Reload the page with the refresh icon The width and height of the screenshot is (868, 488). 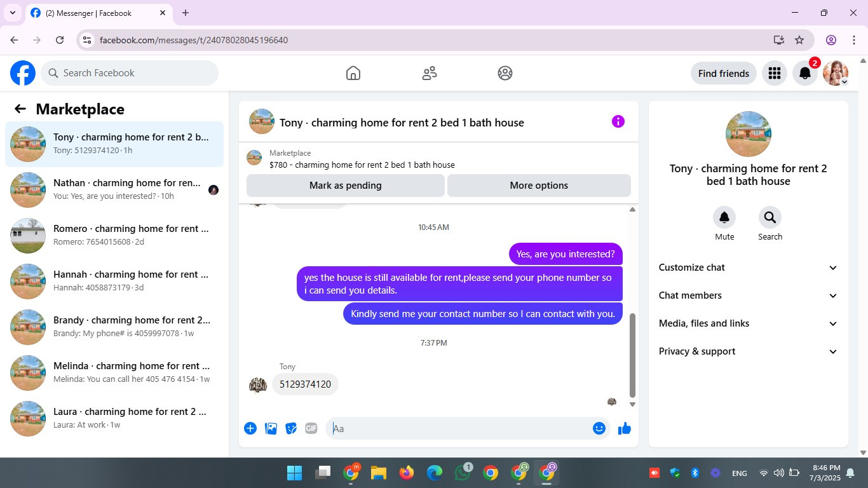(60, 40)
